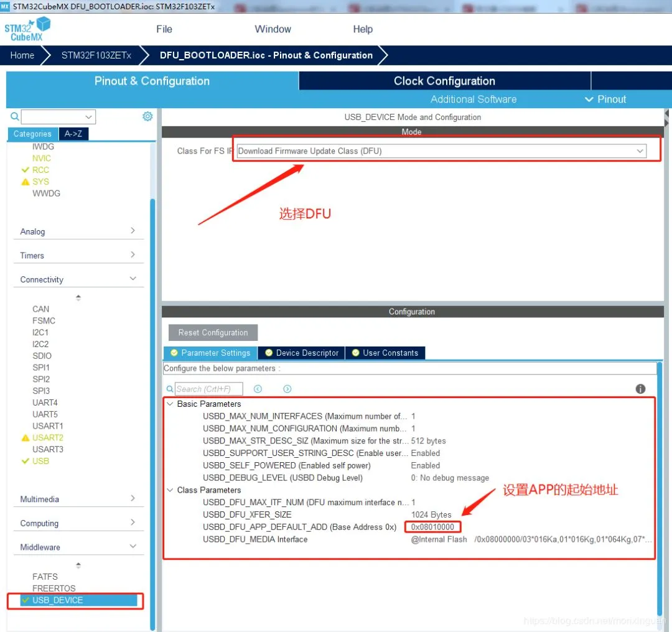Open the File menu

(164, 29)
